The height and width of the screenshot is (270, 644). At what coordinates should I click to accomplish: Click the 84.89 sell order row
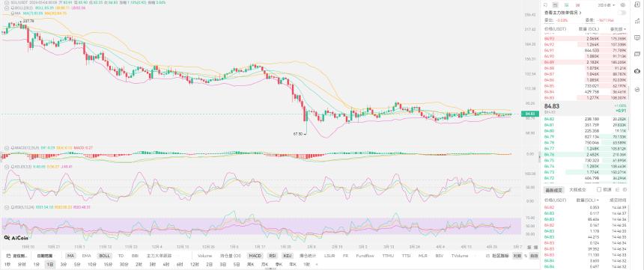[x=584, y=62]
